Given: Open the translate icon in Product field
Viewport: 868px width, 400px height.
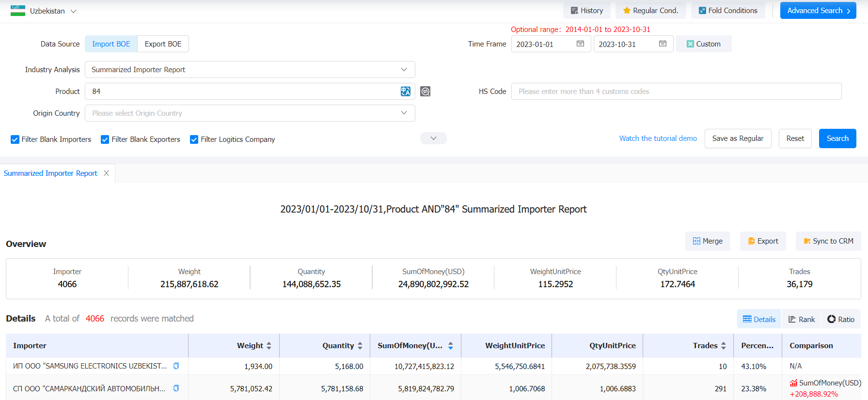Looking at the screenshot, I should coord(406,91).
